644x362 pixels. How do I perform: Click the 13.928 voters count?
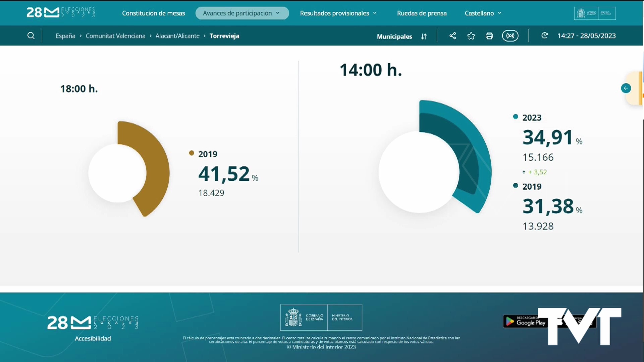coord(538,226)
